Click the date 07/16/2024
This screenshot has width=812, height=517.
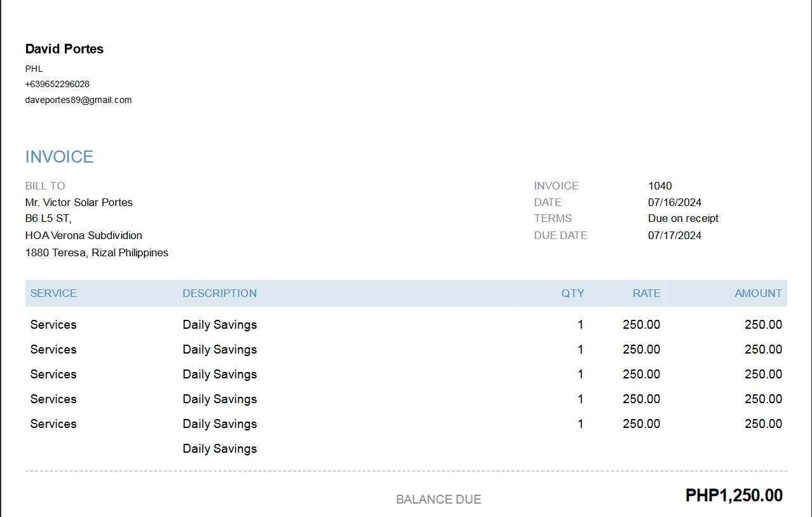tap(675, 202)
